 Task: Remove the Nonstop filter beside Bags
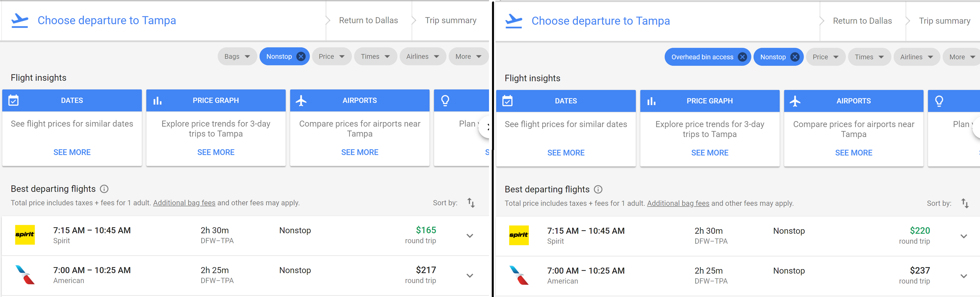tap(301, 57)
